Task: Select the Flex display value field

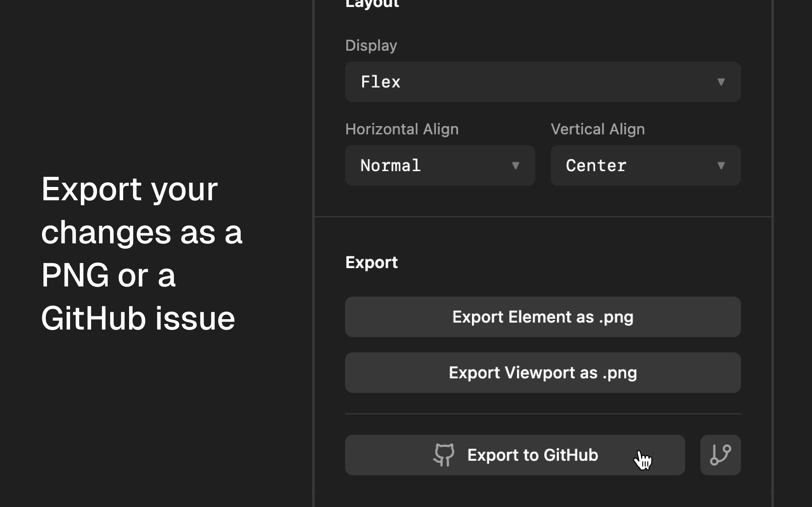Action: 543,82
